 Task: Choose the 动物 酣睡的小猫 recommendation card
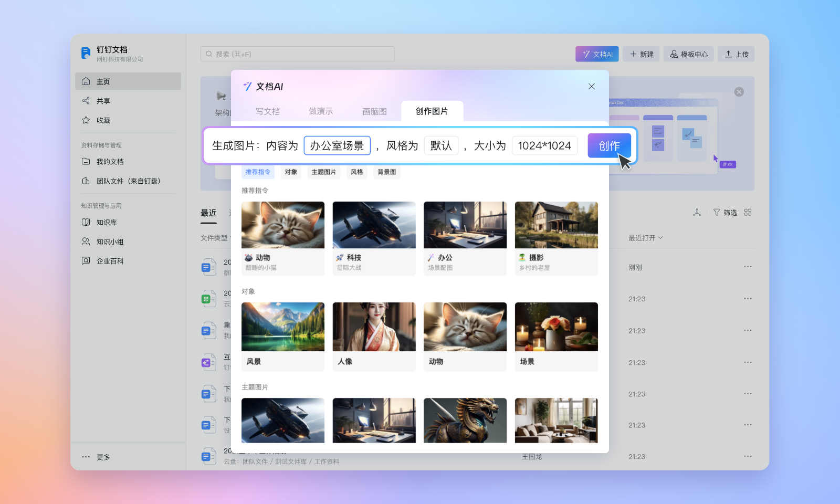tap(283, 238)
